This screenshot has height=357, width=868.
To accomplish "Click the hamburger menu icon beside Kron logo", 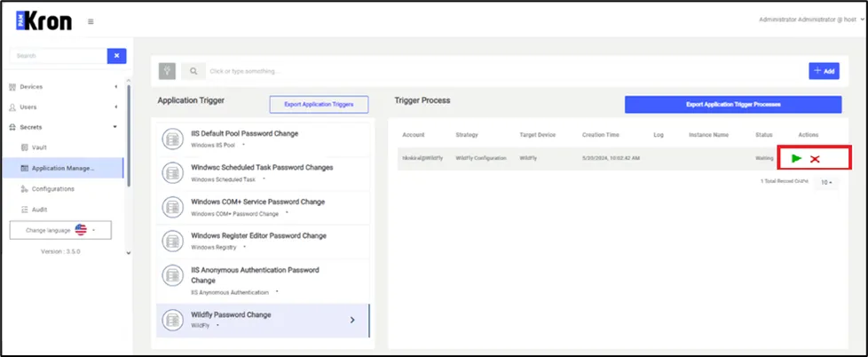I will tap(91, 21).
